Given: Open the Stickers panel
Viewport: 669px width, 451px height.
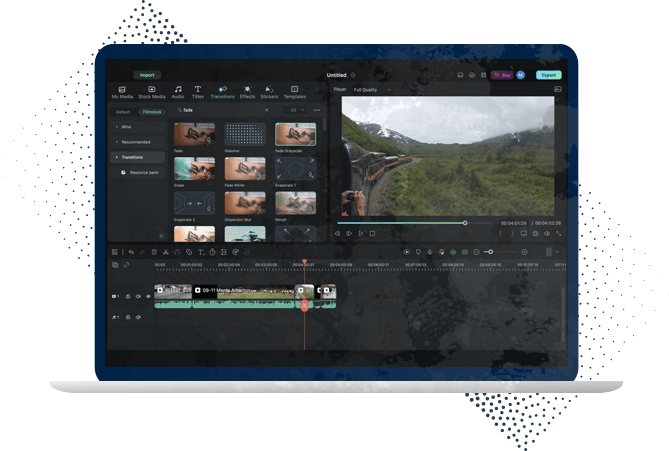Looking at the screenshot, I should 269,92.
